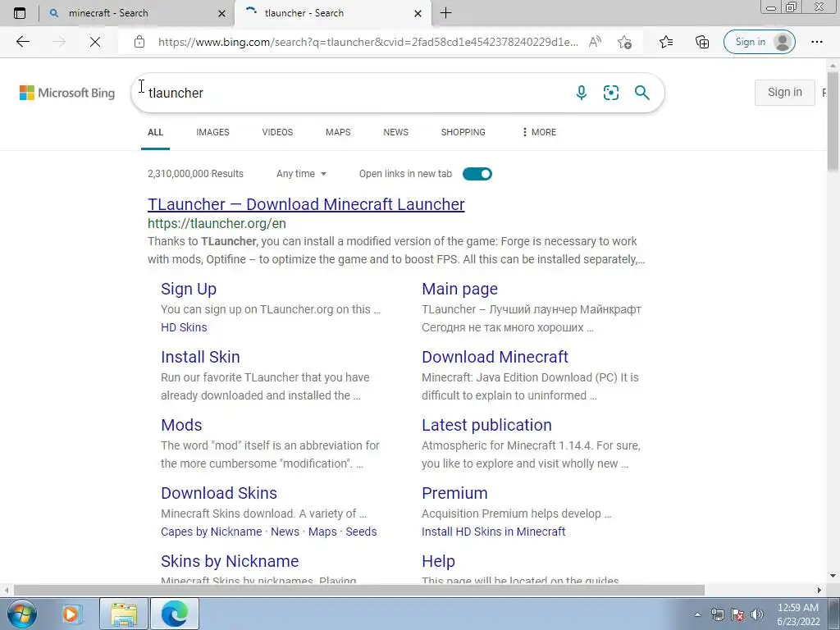Open the Download Minecraft sitelink

(x=495, y=357)
